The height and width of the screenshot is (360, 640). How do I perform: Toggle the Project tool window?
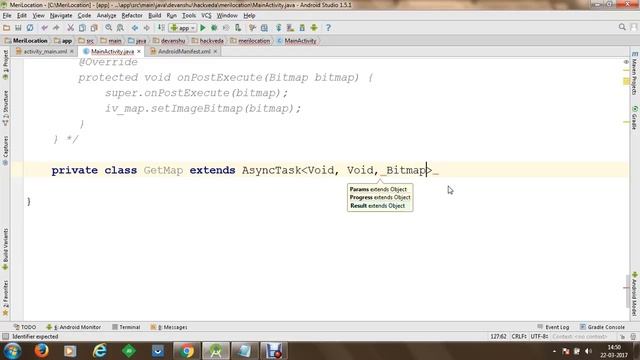(5, 64)
